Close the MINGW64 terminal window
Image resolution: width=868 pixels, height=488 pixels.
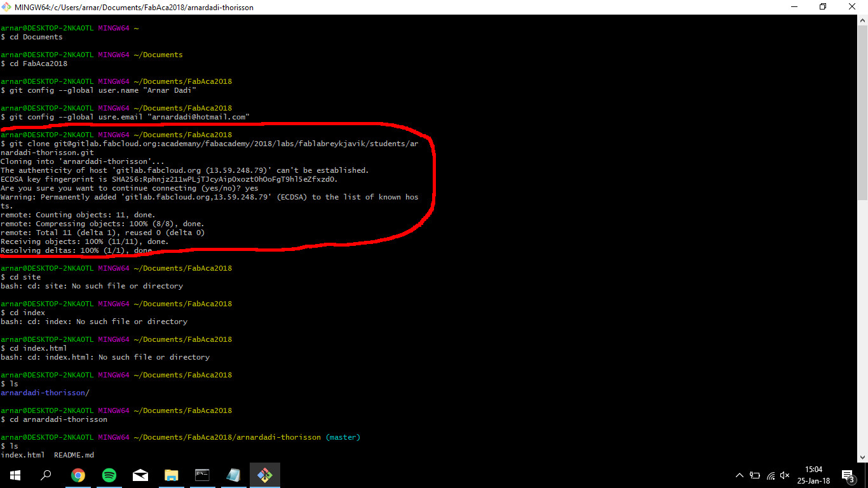coord(853,7)
